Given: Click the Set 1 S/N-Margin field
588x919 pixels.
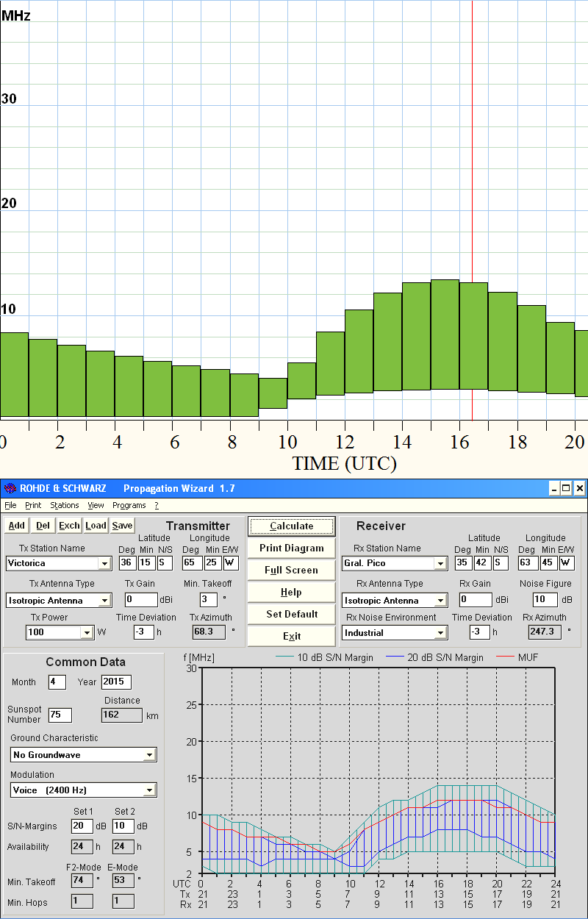Looking at the screenshot, I should coord(82,826).
